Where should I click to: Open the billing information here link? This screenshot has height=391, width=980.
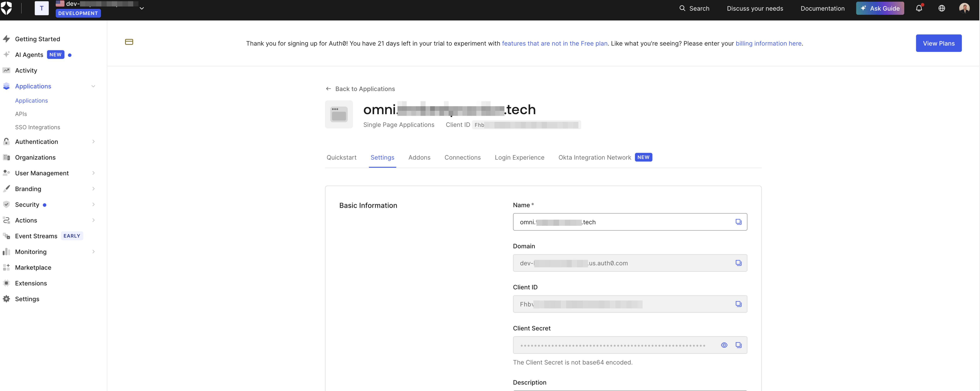(769, 43)
